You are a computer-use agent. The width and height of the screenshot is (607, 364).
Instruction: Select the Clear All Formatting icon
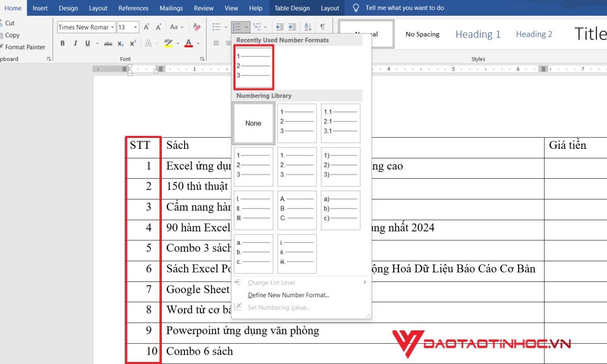click(197, 27)
